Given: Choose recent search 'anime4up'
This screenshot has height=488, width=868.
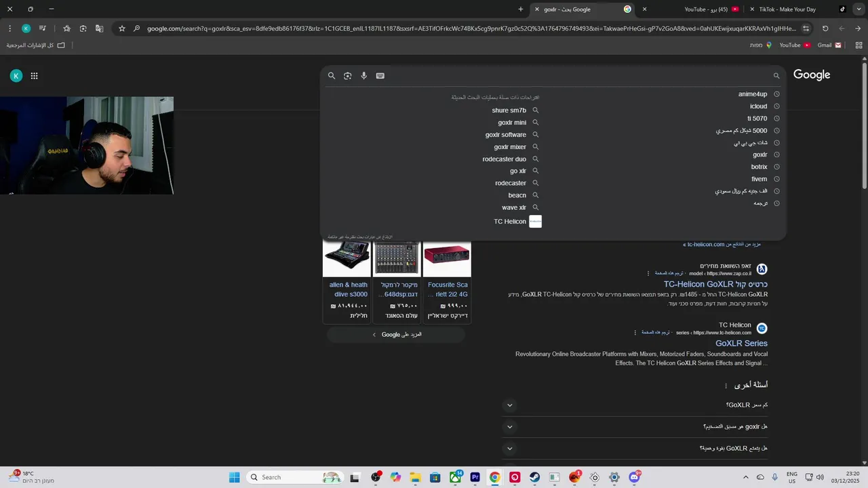Looking at the screenshot, I should [753, 94].
